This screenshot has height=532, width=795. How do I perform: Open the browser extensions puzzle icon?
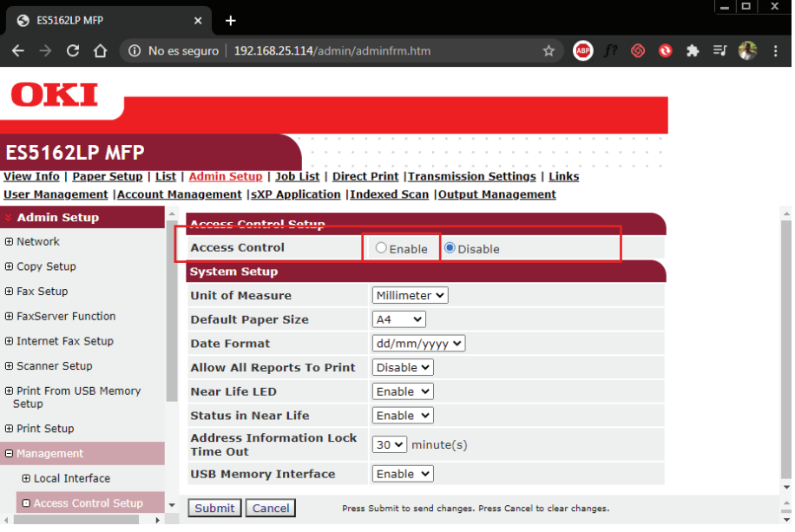pos(693,51)
